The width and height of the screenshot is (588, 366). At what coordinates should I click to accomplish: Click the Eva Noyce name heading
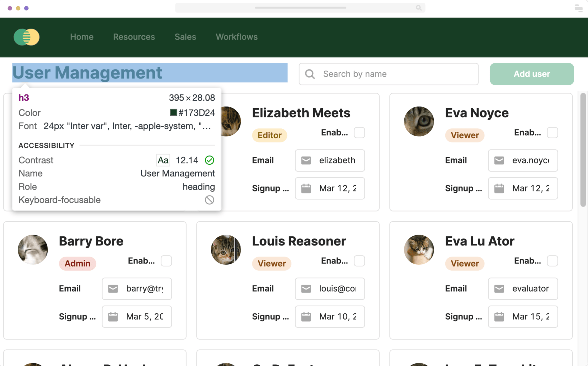[x=477, y=113]
